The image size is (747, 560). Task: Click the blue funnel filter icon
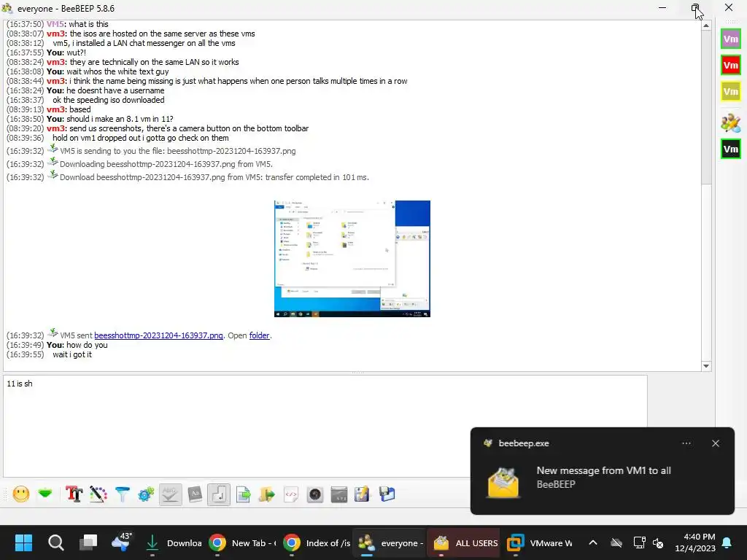123,494
